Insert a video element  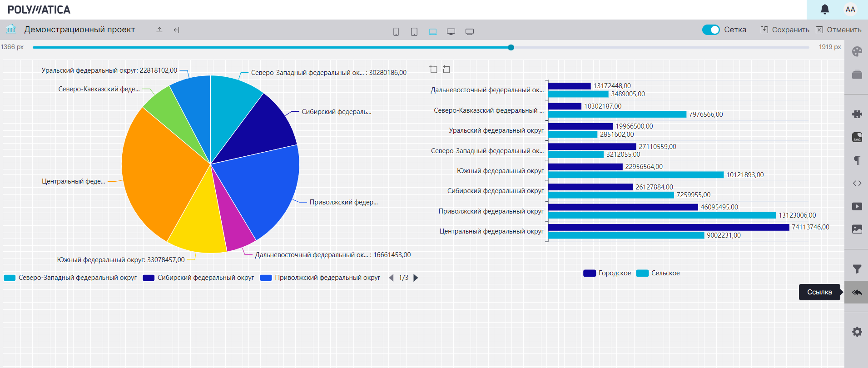[x=857, y=206]
